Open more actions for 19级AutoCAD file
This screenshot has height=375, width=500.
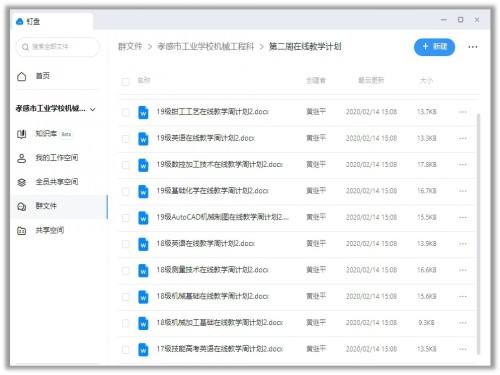click(463, 217)
